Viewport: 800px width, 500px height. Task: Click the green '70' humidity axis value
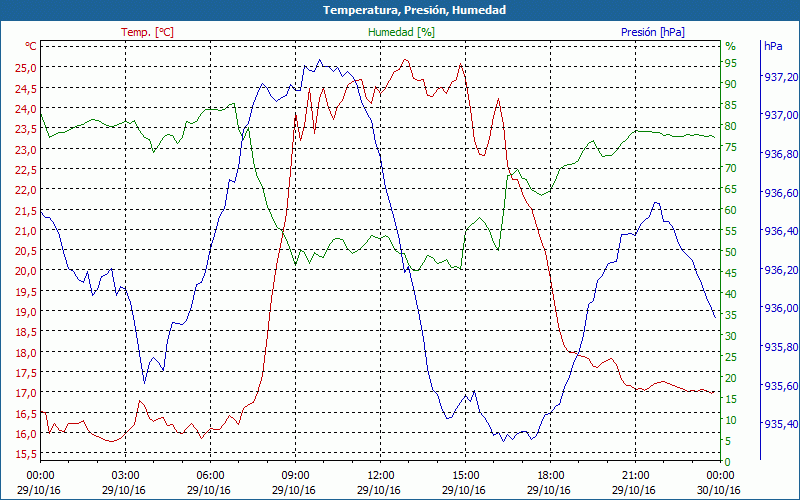click(731, 168)
